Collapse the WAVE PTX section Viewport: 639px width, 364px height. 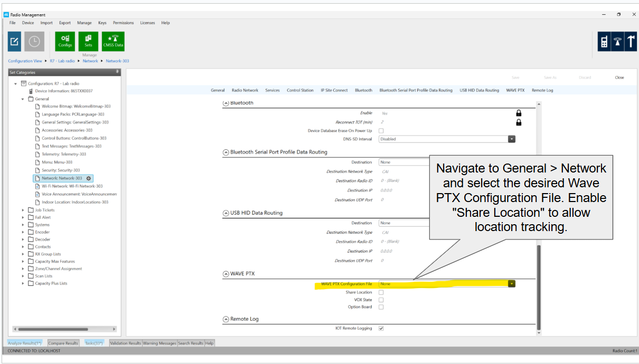(226, 274)
